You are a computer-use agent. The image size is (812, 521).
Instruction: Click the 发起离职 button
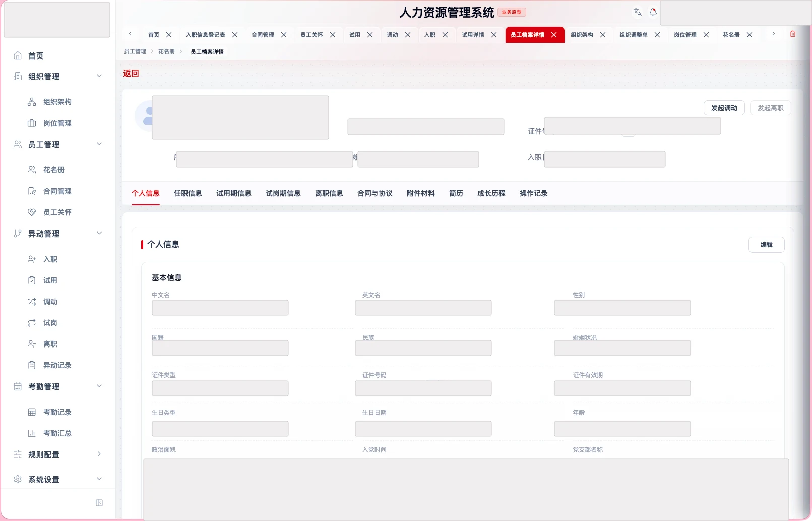(771, 108)
